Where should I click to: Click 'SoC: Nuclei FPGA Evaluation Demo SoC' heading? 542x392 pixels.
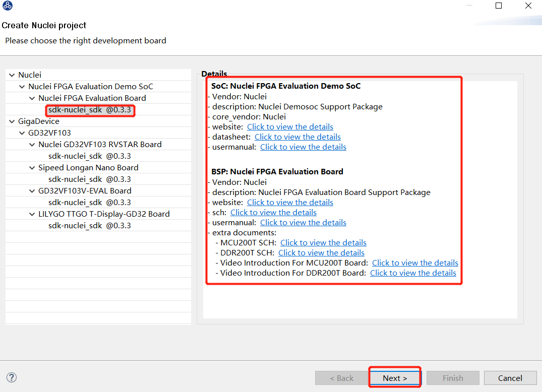286,86
